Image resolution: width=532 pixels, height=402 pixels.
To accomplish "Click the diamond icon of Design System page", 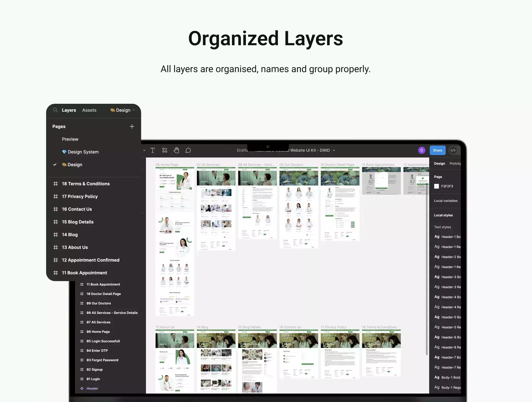I will [x=64, y=152].
